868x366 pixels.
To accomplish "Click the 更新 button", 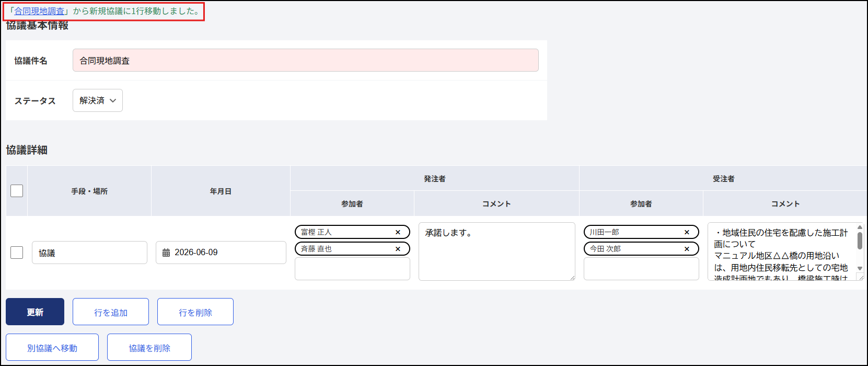I will (x=35, y=312).
